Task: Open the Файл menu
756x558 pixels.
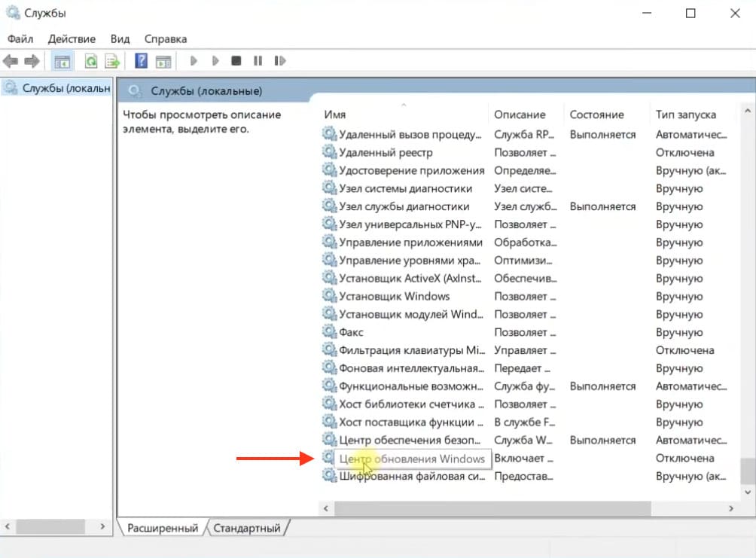Action: tap(20, 39)
